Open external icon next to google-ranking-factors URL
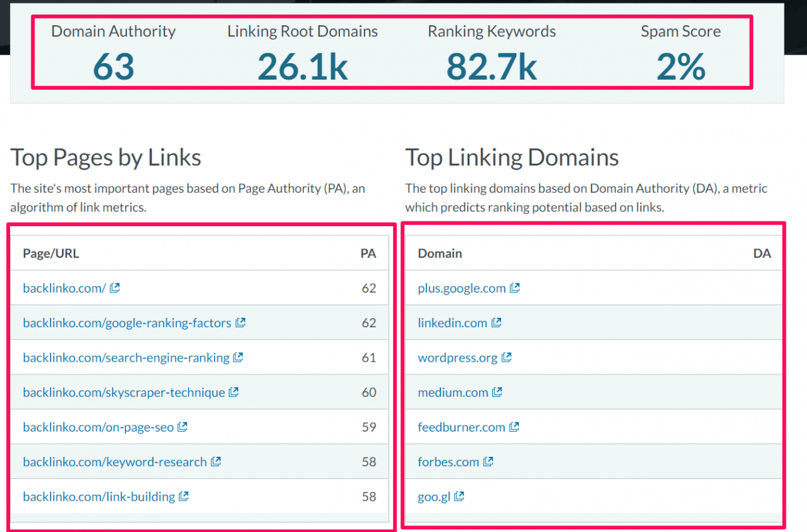 click(240, 323)
